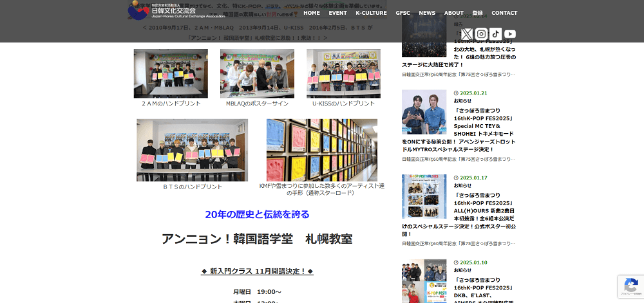Click the clock icon beside 2025.01.17
The height and width of the screenshot is (303, 644).
(x=456, y=178)
